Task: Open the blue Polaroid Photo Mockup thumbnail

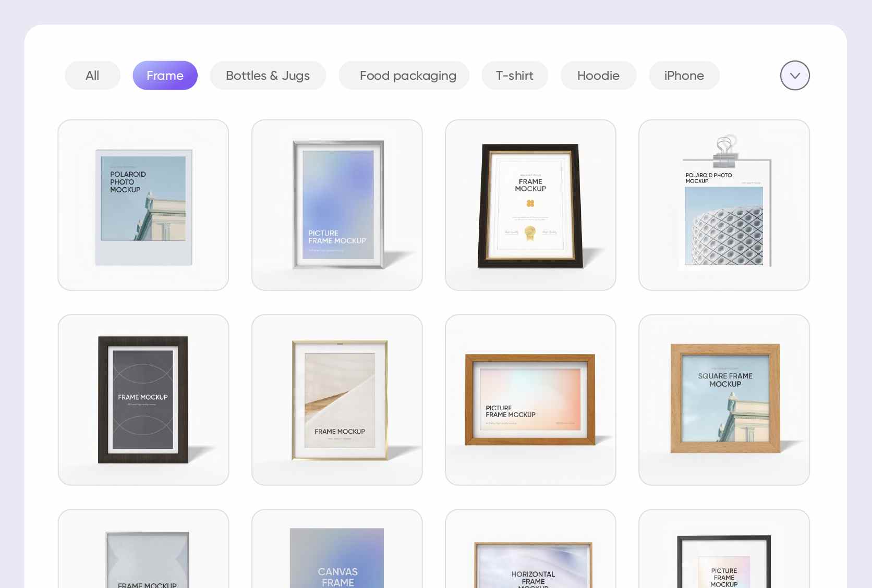Action: point(143,205)
